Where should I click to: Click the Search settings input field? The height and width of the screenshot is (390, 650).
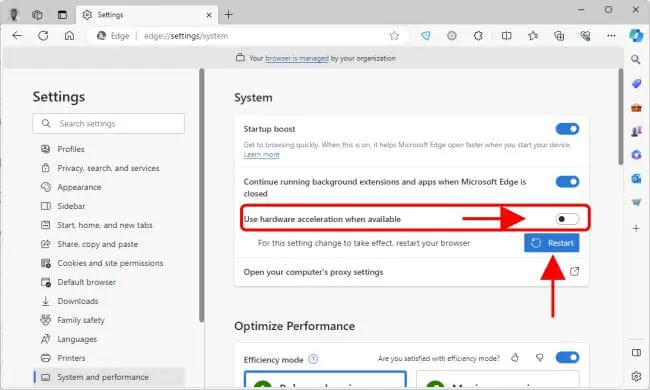click(109, 124)
